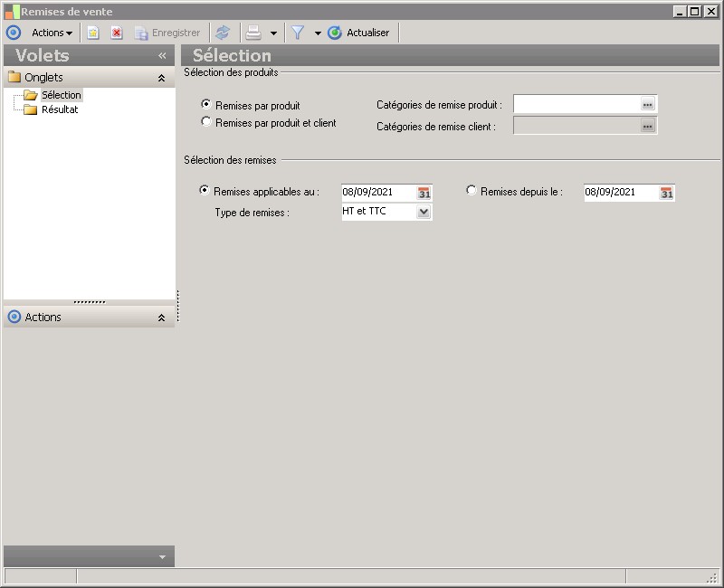Select Remises depuis le radio button
Viewport: 724px width, 588px height.
click(x=471, y=190)
